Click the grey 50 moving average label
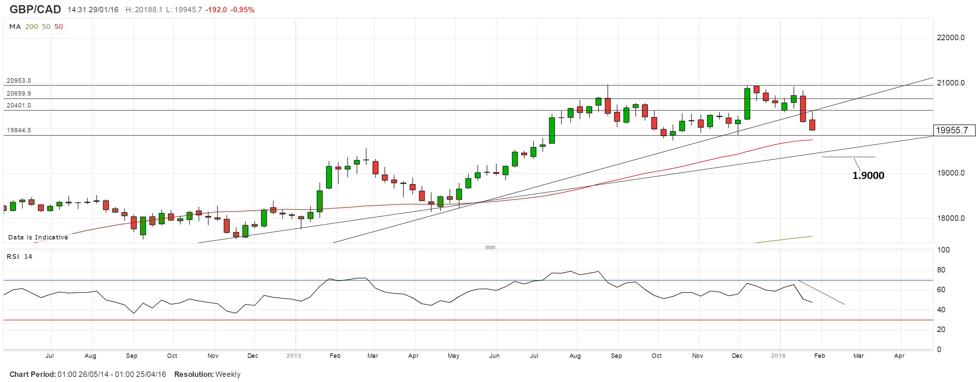This screenshot has width=980, height=382. tap(46, 27)
